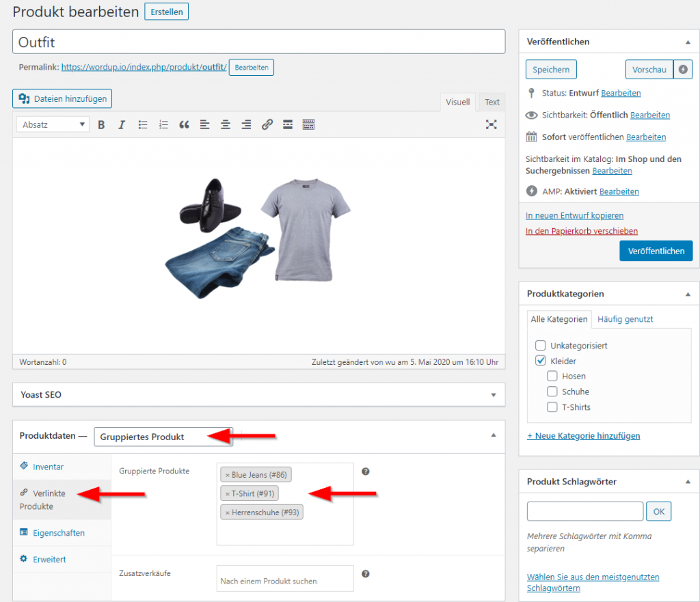Open help tooltip for Gruppierte Produkte
Screen dimensions: 700x602
(x=365, y=471)
